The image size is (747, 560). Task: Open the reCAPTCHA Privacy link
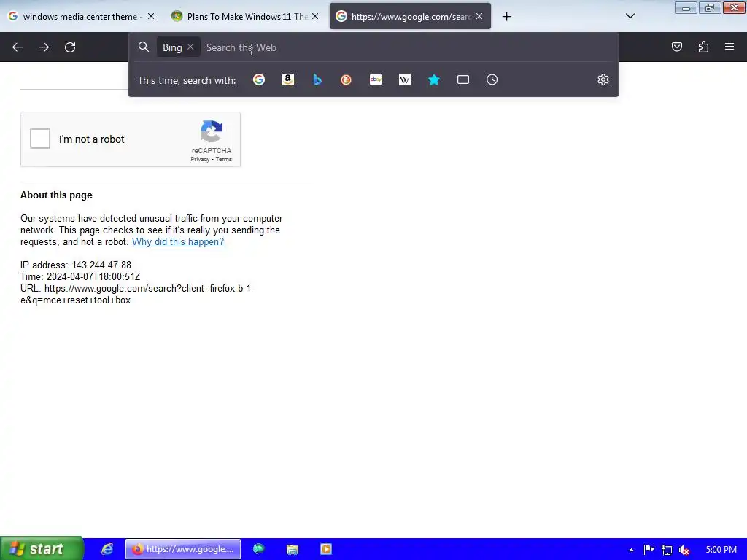tap(200, 159)
